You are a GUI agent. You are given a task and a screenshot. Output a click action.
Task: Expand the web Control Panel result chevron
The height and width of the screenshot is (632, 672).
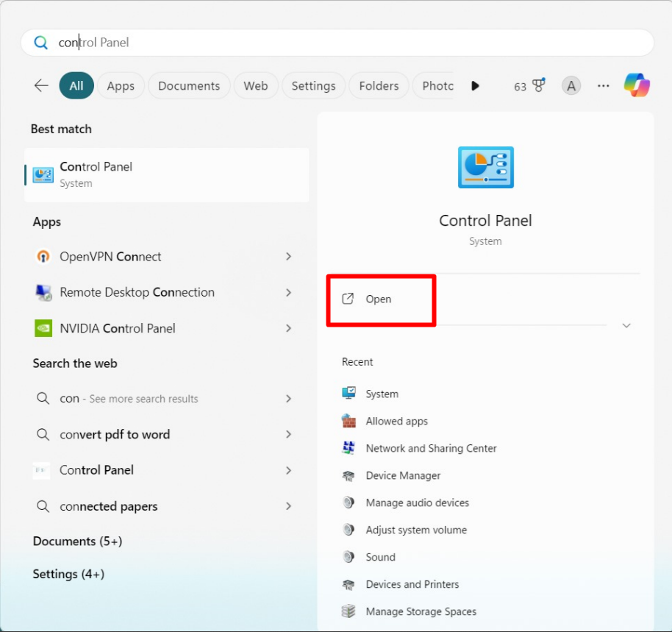(x=288, y=470)
